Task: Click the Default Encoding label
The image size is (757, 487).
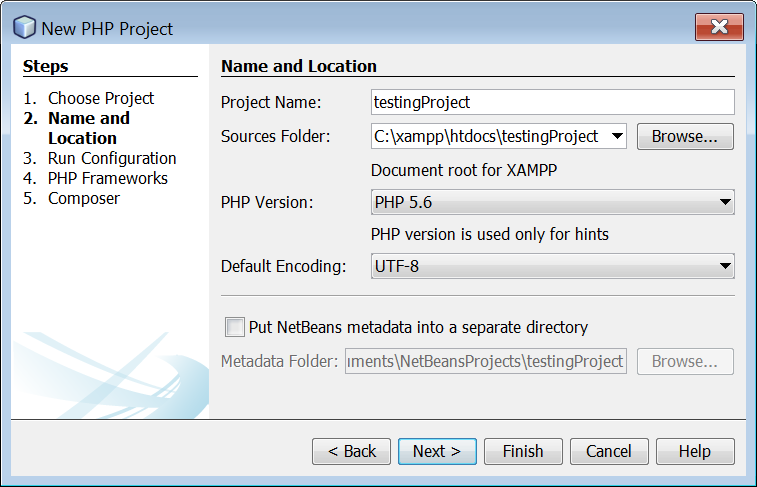Action: (284, 266)
